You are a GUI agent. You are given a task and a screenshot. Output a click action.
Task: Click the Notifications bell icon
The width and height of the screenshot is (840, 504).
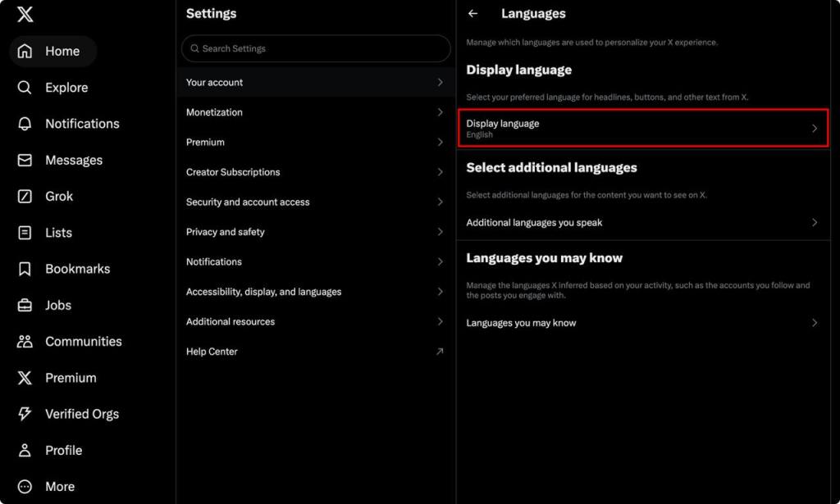25,124
